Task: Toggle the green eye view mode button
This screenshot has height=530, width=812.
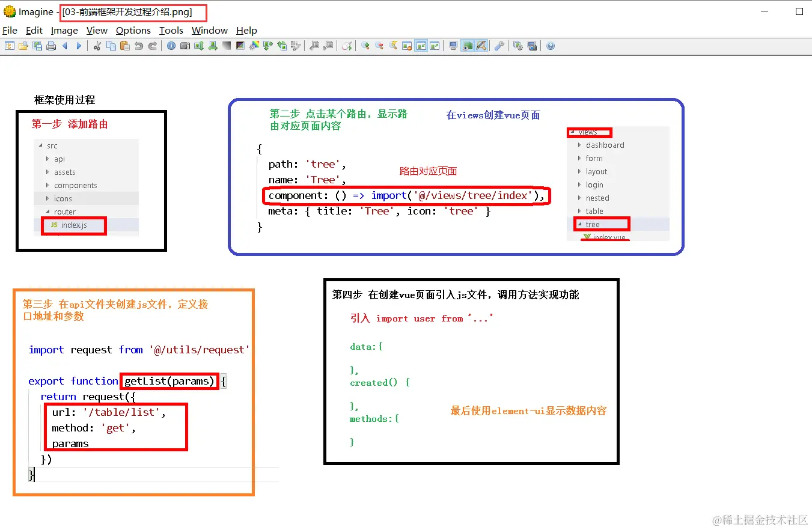Action: coord(468,46)
